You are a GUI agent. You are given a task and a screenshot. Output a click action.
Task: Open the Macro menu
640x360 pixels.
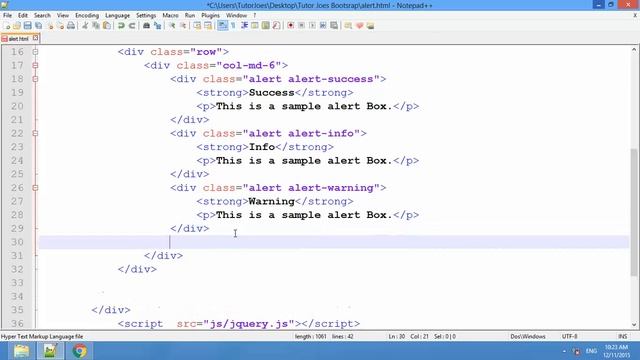[x=170, y=16]
